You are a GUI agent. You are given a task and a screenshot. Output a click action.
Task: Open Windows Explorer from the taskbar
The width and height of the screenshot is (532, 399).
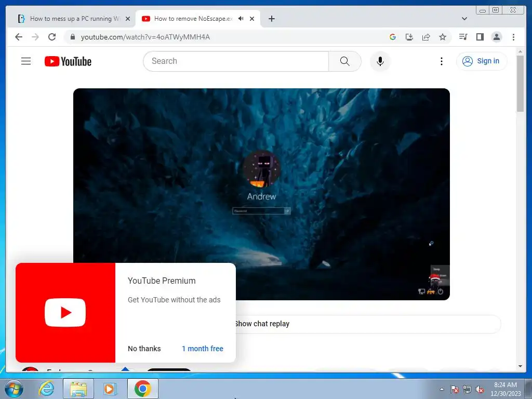78,389
